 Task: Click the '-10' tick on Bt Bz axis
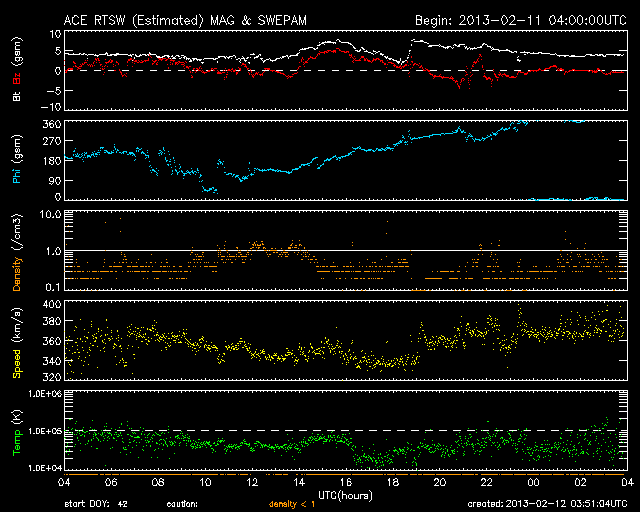[51, 107]
